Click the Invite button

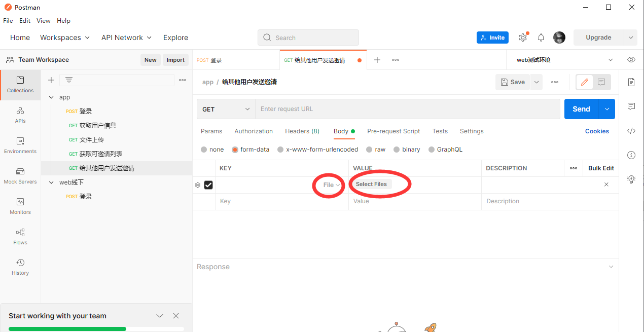(492, 38)
